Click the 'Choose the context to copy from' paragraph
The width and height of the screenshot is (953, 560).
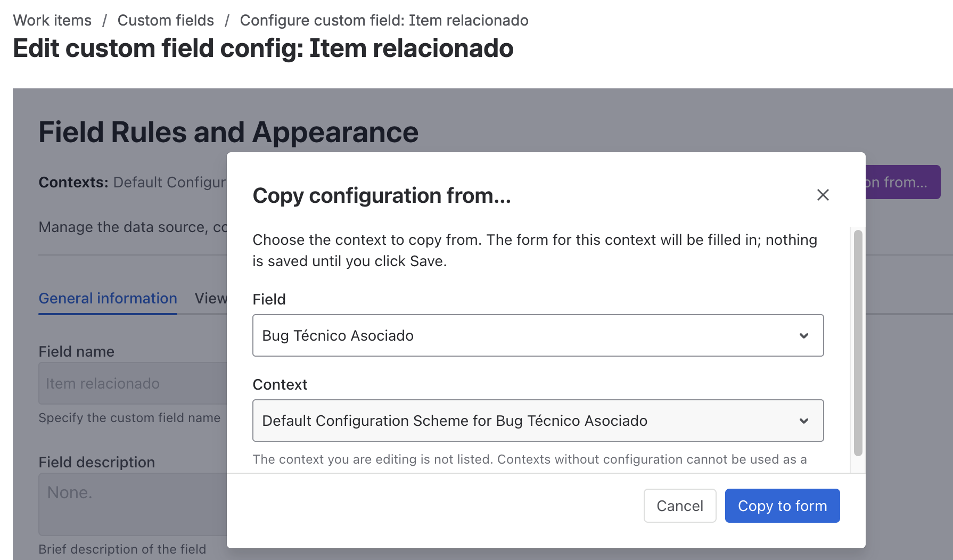[x=535, y=250]
